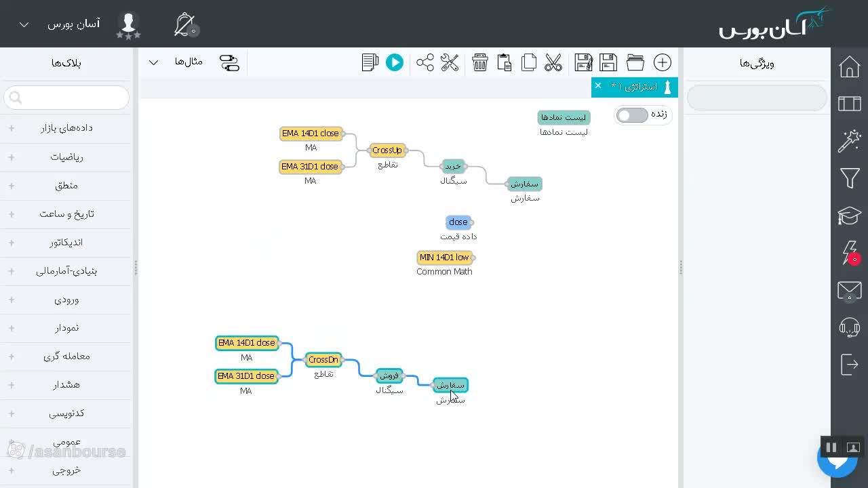This screenshot has width=868, height=488.
Task: Click the open folder icon
Action: 635,63
